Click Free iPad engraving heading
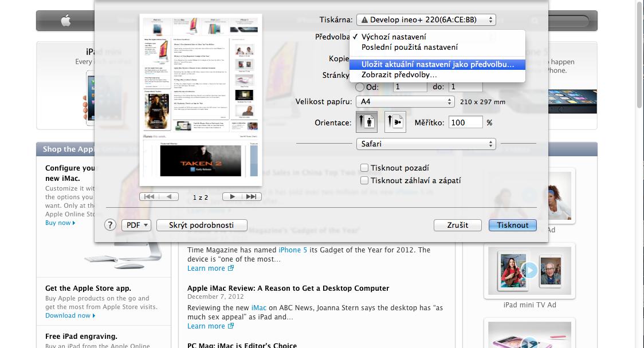 click(81, 336)
